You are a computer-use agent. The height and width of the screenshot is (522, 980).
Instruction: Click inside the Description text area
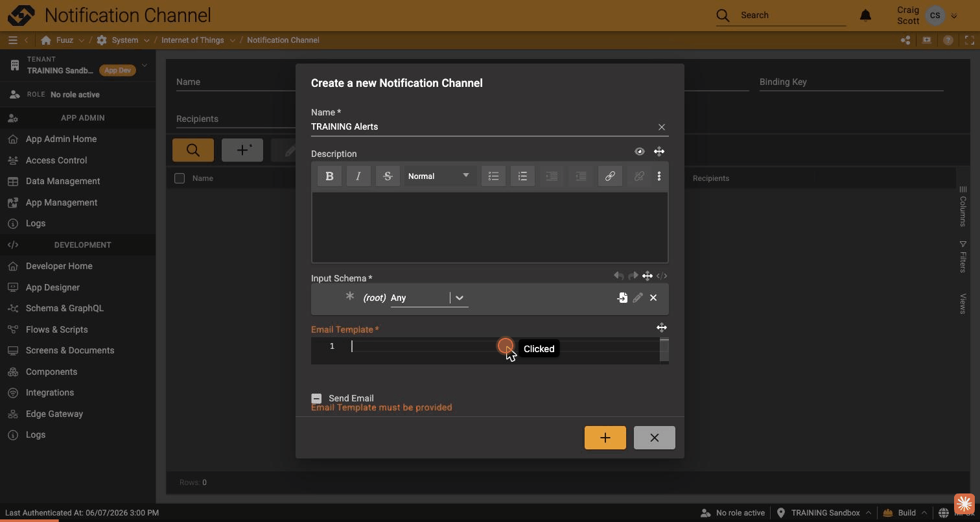[x=490, y=227]
